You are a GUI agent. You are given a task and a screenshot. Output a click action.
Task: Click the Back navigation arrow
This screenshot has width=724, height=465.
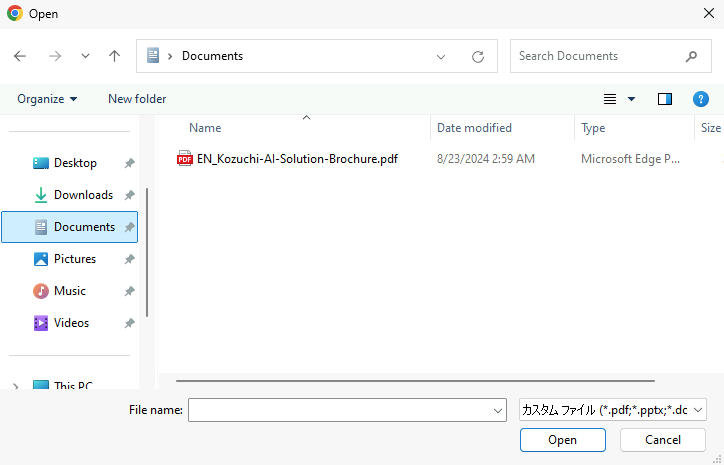(20, 57)
